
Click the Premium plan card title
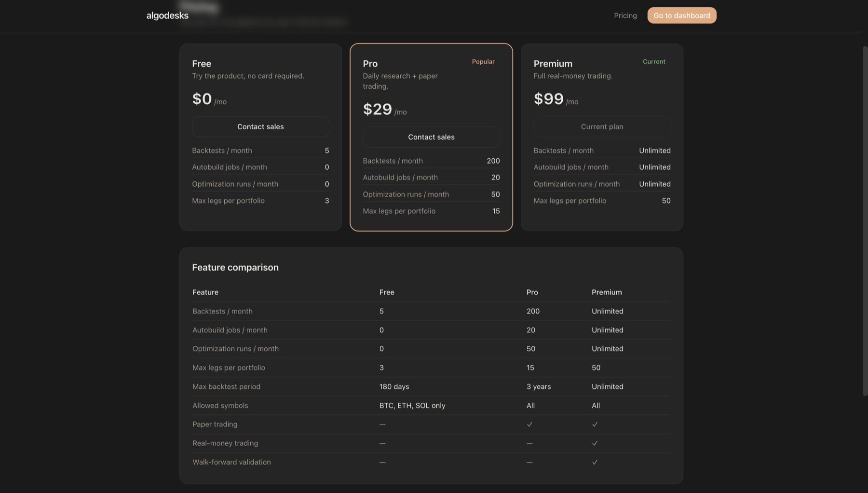[553, 64]
